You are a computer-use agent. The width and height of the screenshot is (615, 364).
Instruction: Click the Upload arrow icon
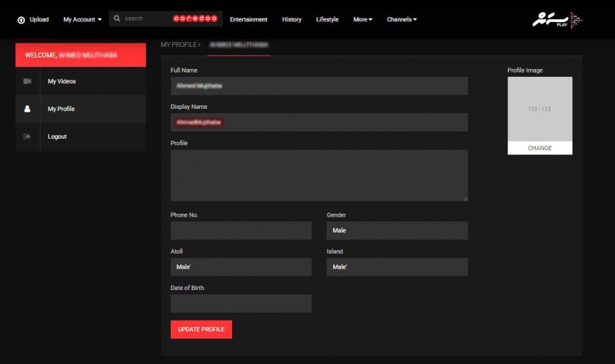coord(21,20)
